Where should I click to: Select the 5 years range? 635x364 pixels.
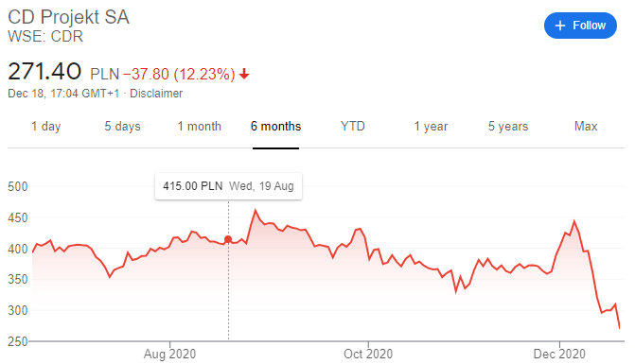pos(508,126)
